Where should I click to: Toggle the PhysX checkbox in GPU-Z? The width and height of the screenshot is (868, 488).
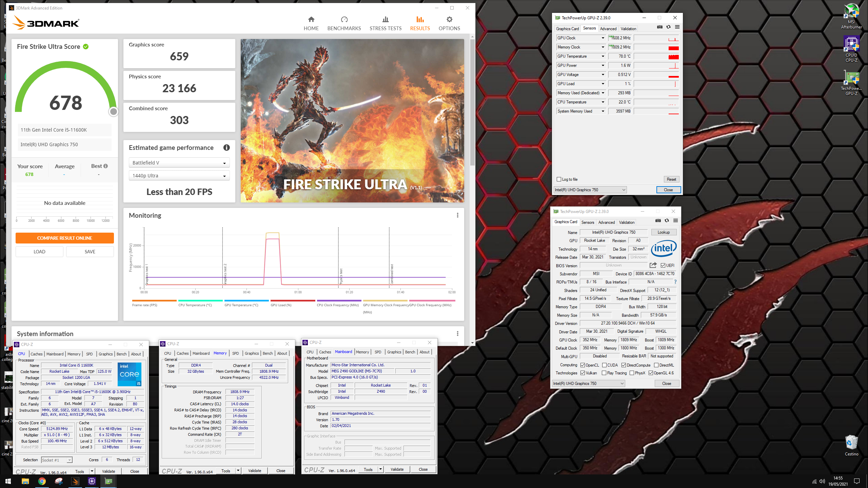[632, 373]
